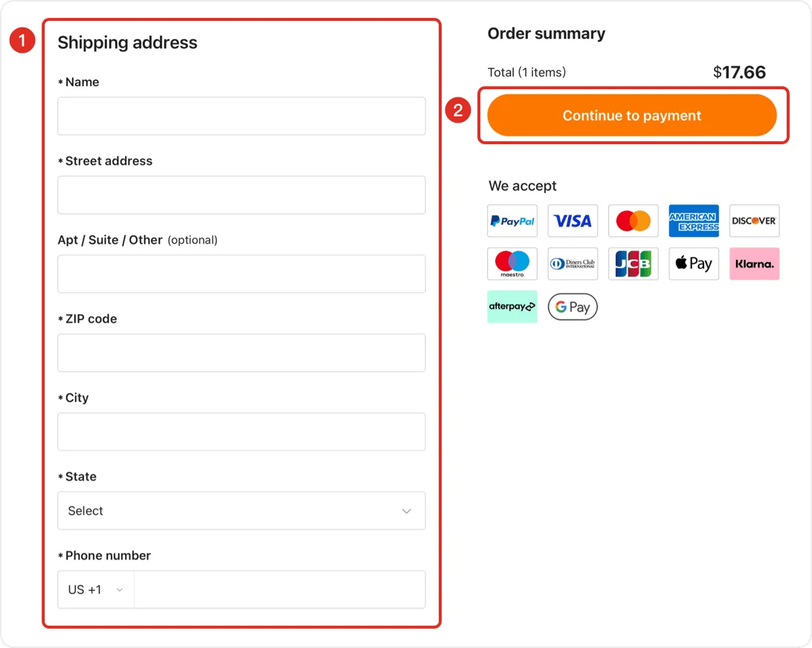Image resolution: width=812 pixels, height=648 pixels.
Task: Select the PayPal payment icon
Action: [x=512, y=221]
